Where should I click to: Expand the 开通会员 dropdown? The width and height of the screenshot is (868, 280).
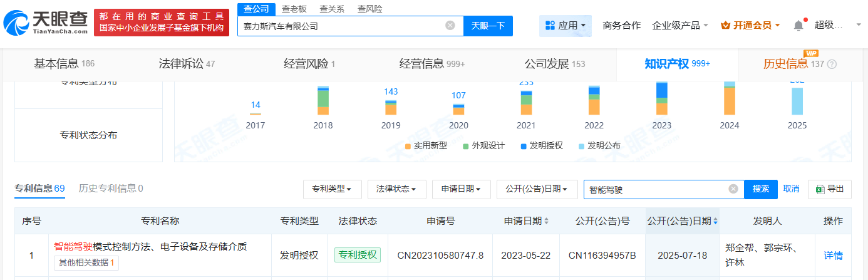750,26
